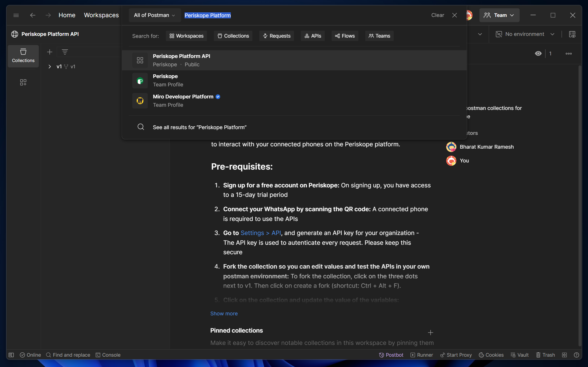Click the two-pane layout icon
The width and height of the screenshot is (588, 367).
pyautogui.click(x=564, y=355)
